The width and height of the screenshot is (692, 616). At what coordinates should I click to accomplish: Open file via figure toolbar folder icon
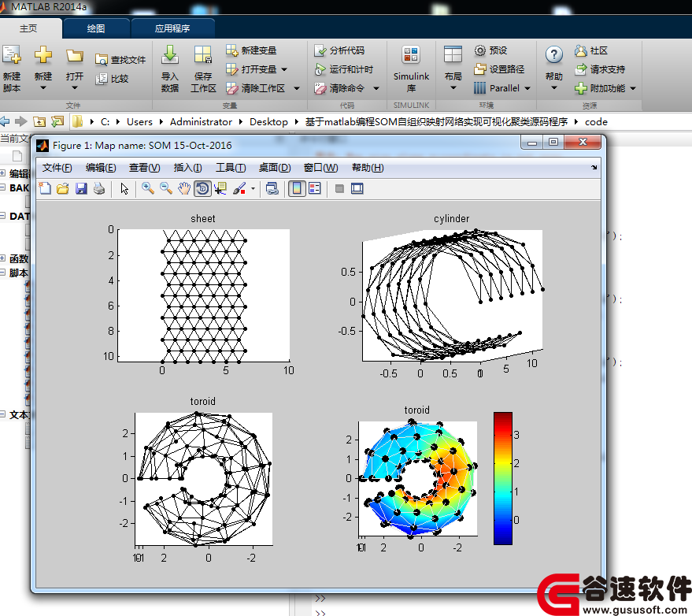click(x=63, y=189)
